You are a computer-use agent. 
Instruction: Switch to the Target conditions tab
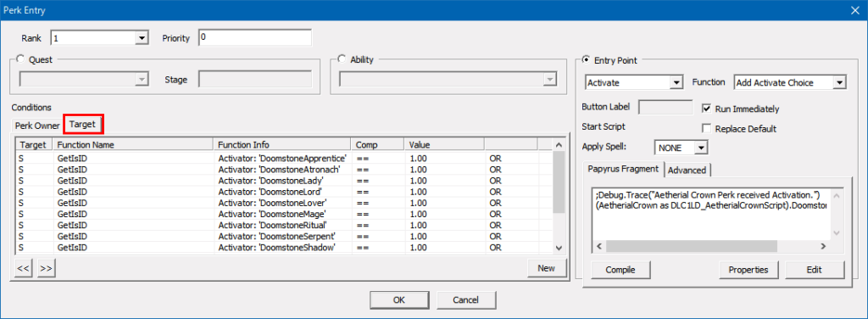(x=83, y=125)
